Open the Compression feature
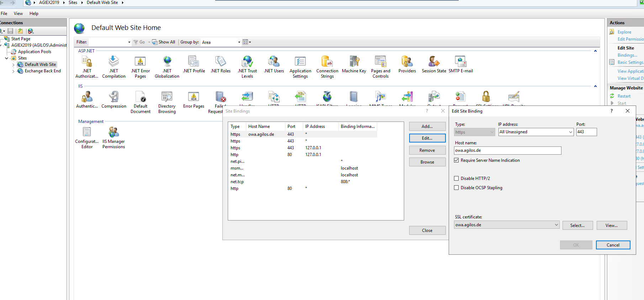Image resolution: width=644 pixels, height=300 pixels. (x=114, y=99)
